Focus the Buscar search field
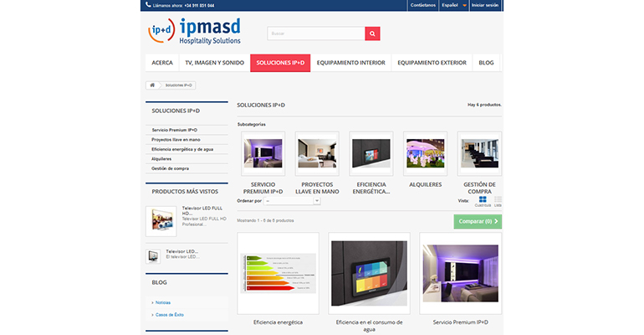Image resolution: width=644 pixels, height=335 pixels. coord(316,33)
